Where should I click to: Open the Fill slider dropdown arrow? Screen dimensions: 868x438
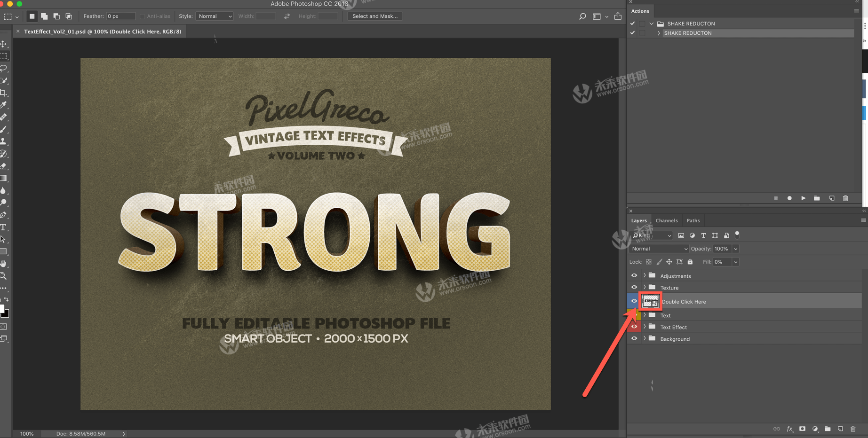click(735, 262)
